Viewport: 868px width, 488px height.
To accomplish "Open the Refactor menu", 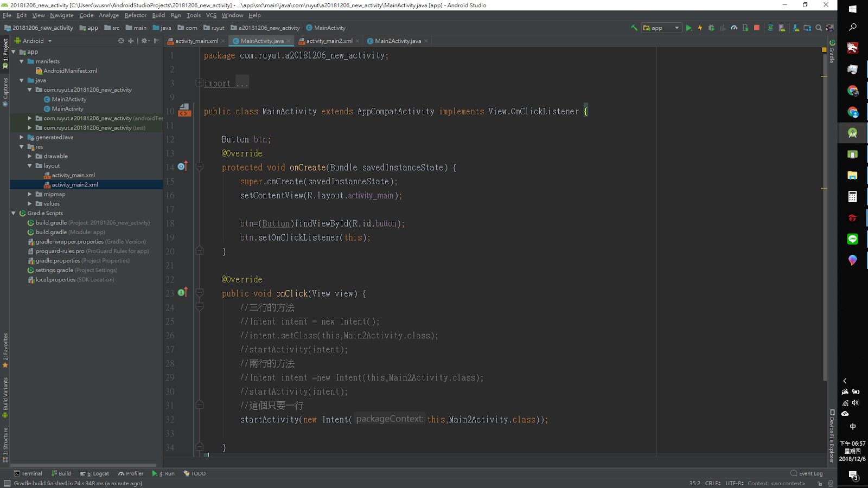I will pyautogui.click(x=136, y=15).
